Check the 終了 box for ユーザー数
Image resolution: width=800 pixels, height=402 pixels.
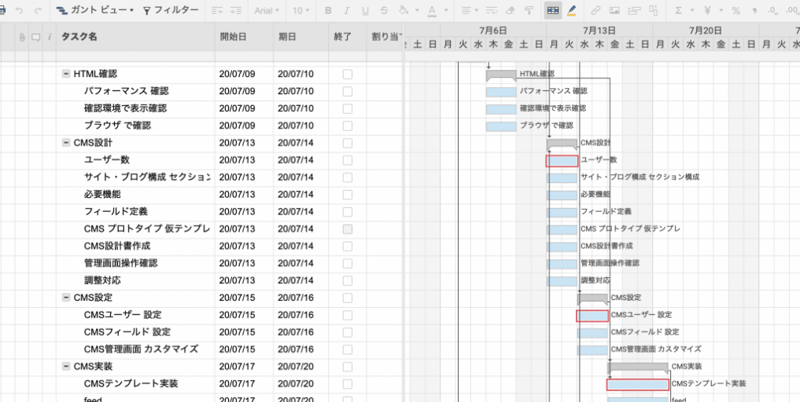pyautogui.click(x=347, y=160)
